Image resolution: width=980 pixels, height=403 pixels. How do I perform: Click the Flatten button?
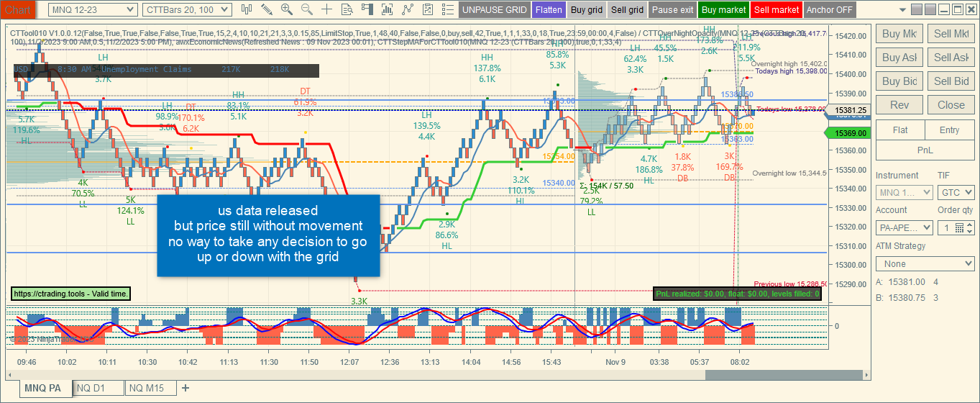coord(549,10)
